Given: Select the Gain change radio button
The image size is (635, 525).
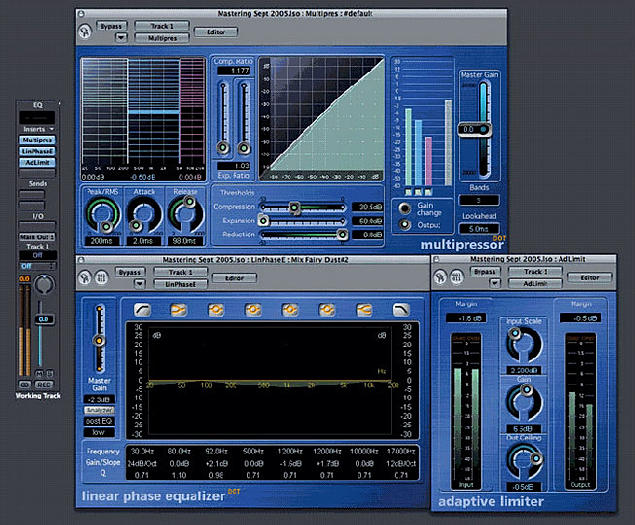Looking at the screenshot, I should click(404, 208).
